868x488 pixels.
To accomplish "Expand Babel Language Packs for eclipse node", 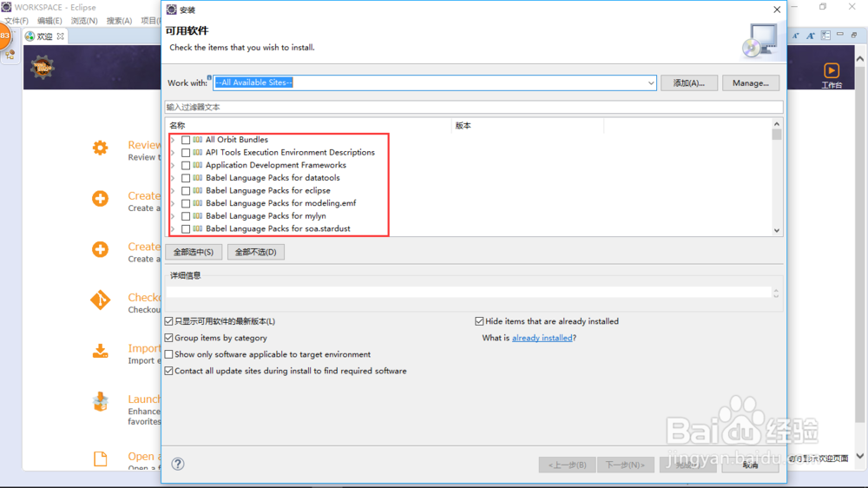I will (x=173, y=191).
